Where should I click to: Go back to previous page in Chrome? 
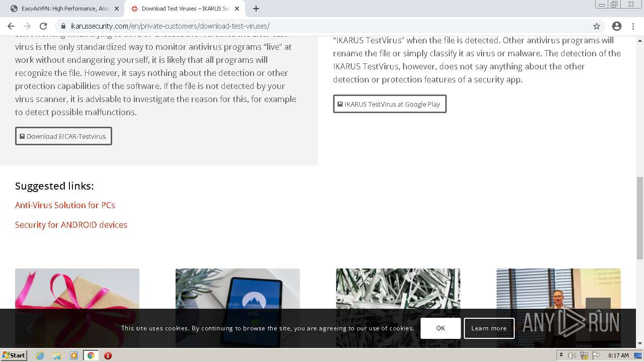point(11,26)
